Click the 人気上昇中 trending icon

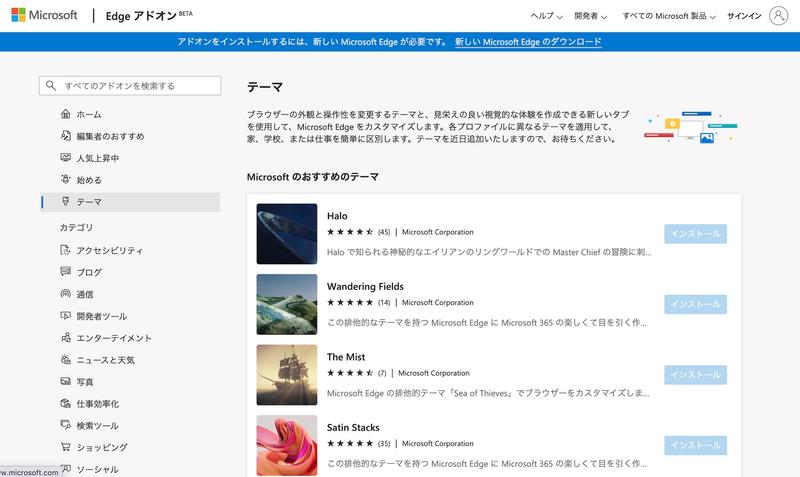click(x=65, y=158)
